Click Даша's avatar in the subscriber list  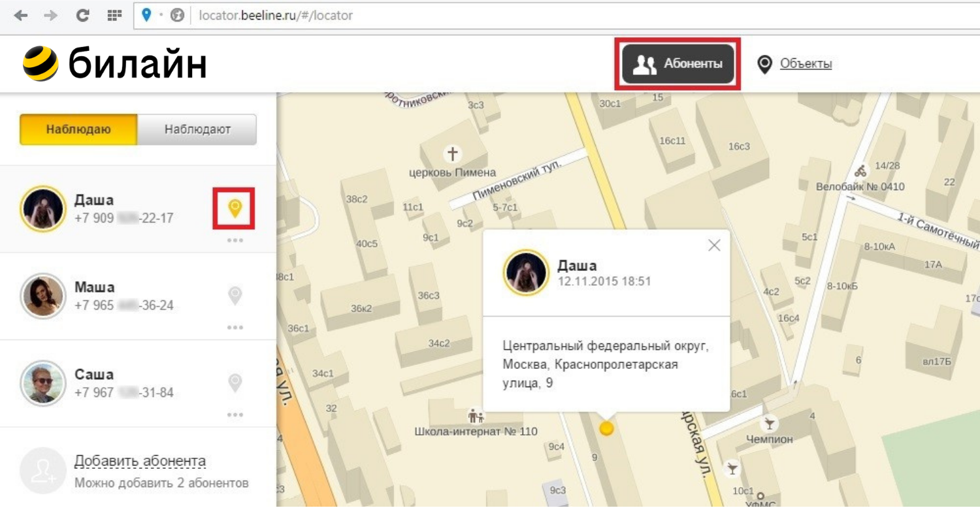point(43,209)
